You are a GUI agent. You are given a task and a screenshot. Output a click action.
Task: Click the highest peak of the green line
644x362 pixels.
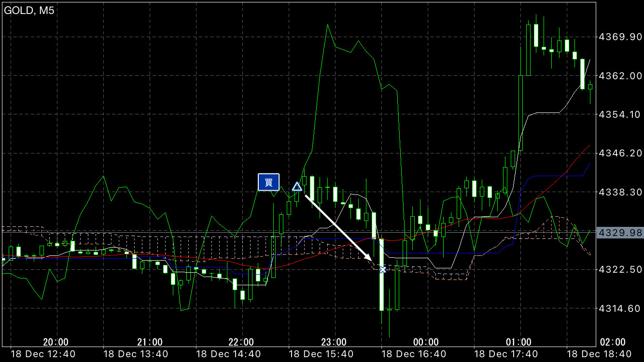point(327,24)
